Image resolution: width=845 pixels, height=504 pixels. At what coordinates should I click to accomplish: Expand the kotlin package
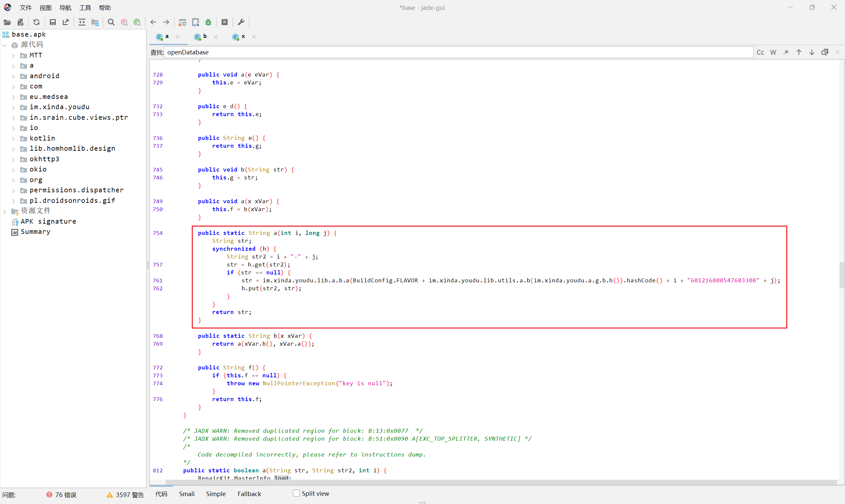(x=13, y=139)
